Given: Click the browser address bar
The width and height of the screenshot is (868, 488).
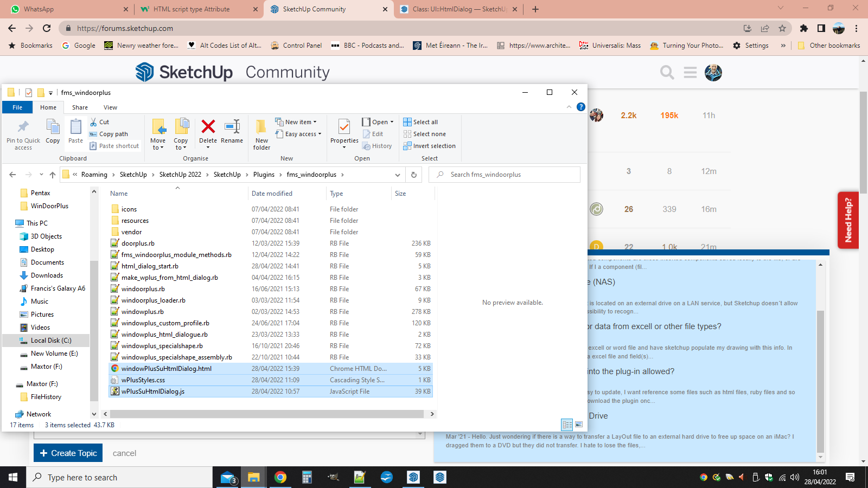Looking at the screenshot, I should tap(401, 28).
